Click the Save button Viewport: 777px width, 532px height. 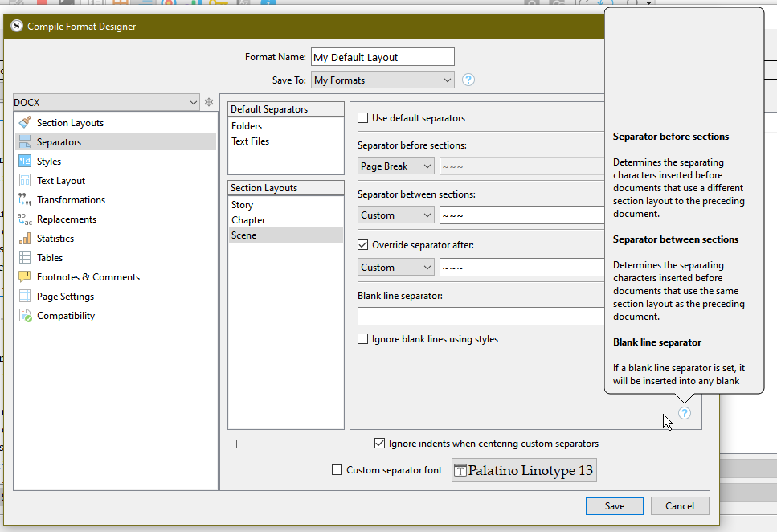[615, 505]
